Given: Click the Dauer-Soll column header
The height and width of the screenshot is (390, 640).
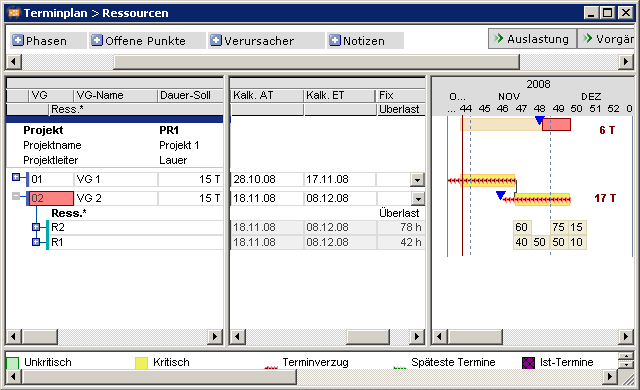Looking at the screenshot, I should pyautogui.click(x=190, y=95).
